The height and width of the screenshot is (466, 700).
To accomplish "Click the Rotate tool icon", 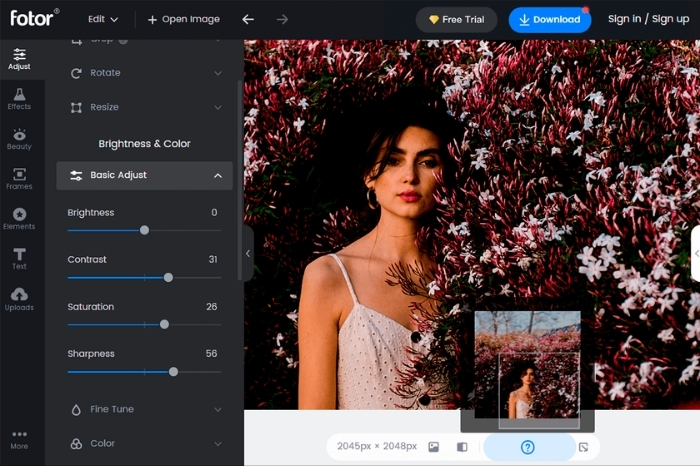I will 76,73.
